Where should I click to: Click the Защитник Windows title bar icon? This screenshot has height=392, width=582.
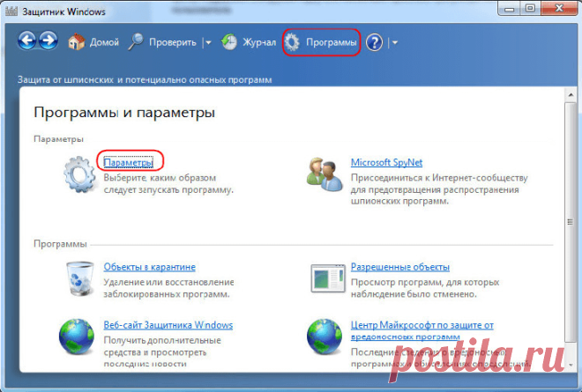click(11, 11)
